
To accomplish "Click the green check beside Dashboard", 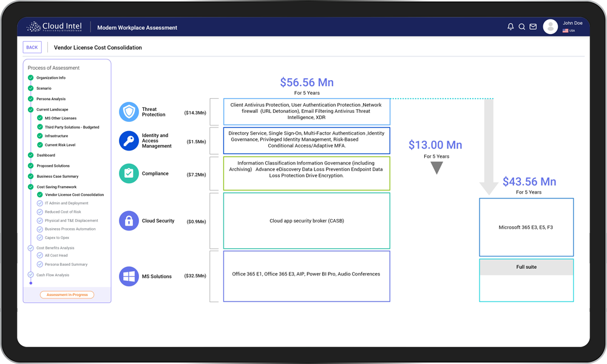I will (30, 155).
